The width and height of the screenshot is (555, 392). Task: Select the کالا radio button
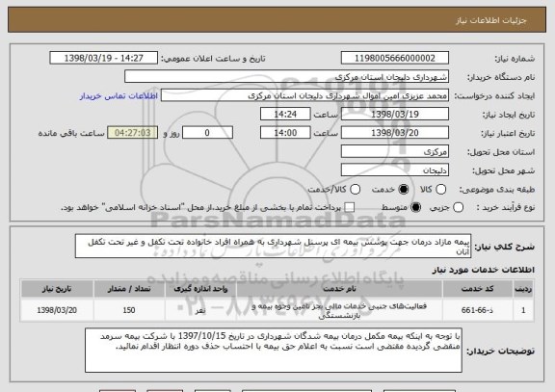pyautogui.click(x=440, y=190)
